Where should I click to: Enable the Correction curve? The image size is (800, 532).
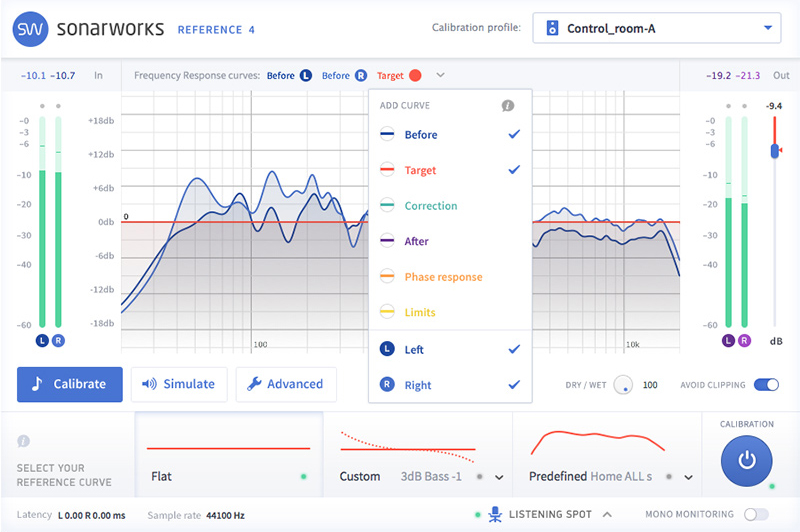[450, 206]
